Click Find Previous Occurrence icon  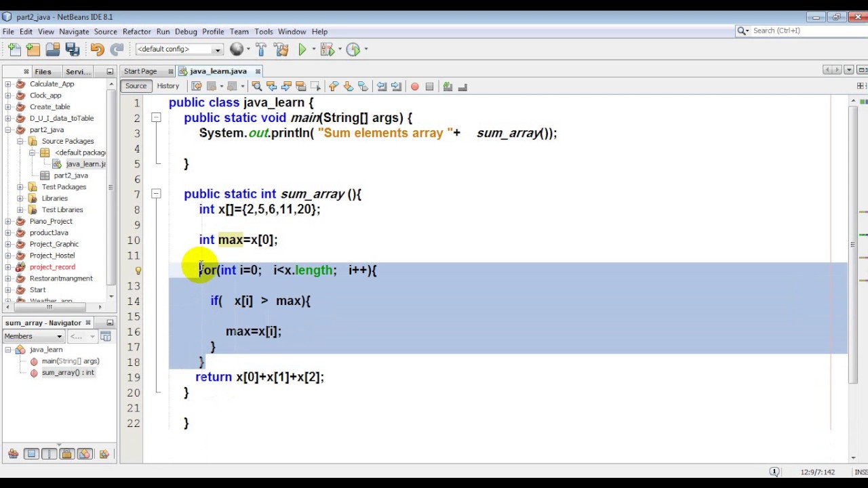click(271, 86)
